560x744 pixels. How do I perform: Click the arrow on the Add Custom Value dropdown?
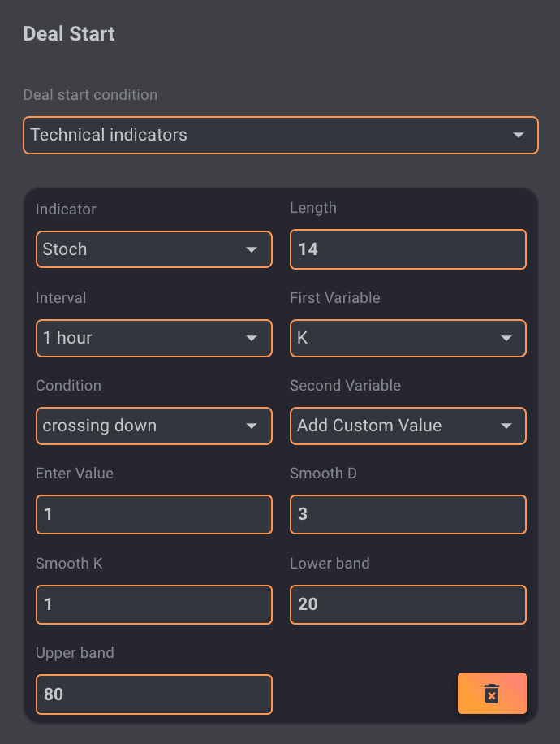pos(506,426)
